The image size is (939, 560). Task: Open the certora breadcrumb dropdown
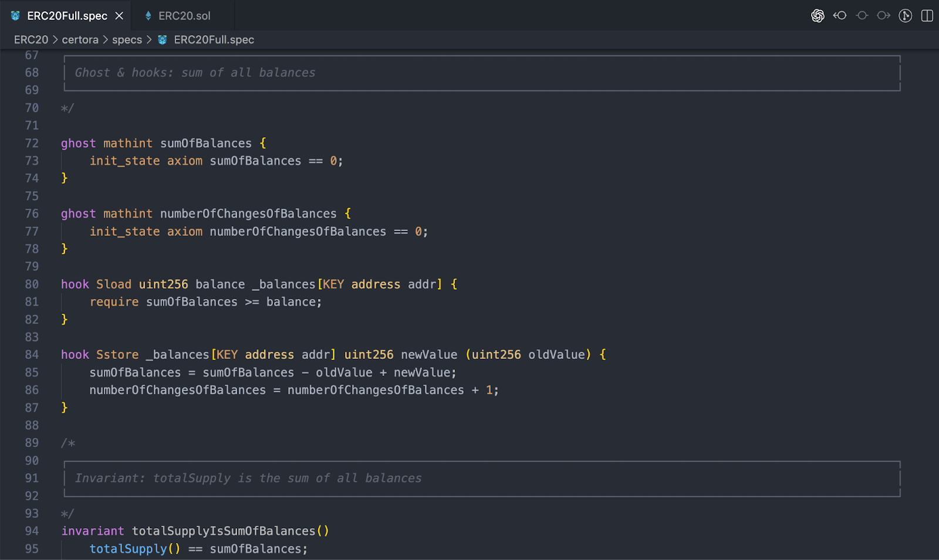[x=80, y=40]
